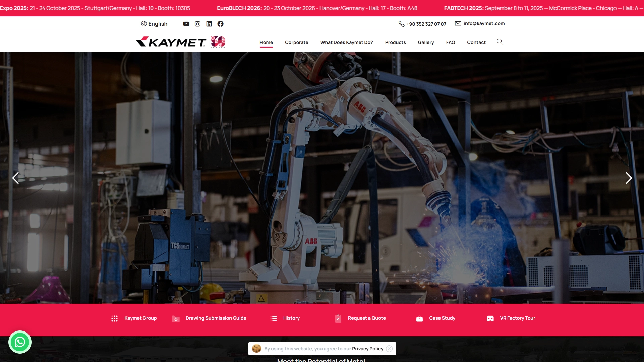Viewport: 644px width, 362px height.
Task: Click the VR Factory Tour headset icon
Action: pyautogui.click(x=490, y=319)
